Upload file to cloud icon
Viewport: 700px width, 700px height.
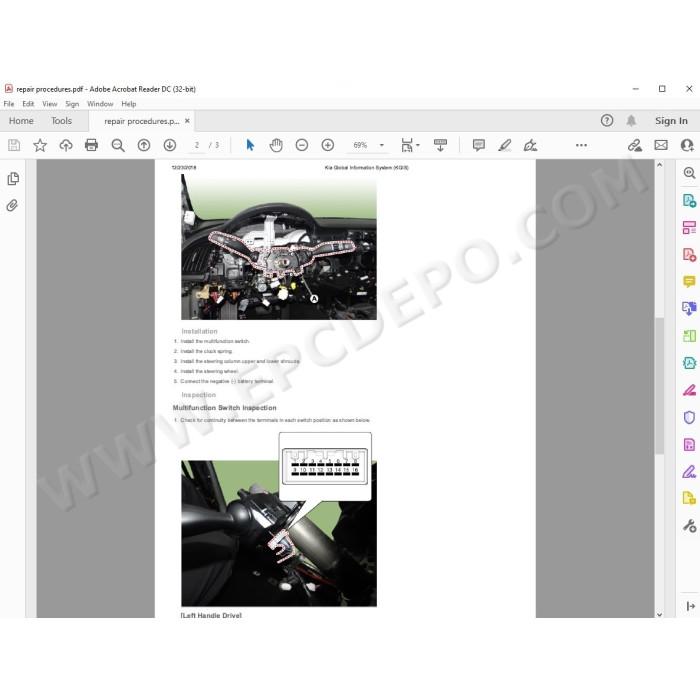pyautogui.click(x=66, y=145)
